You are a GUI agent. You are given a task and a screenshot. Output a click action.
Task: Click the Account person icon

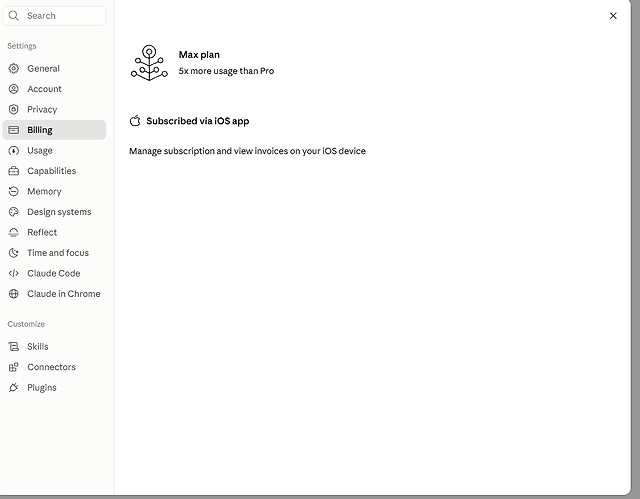pyautogui.click(x=13, y=89)
